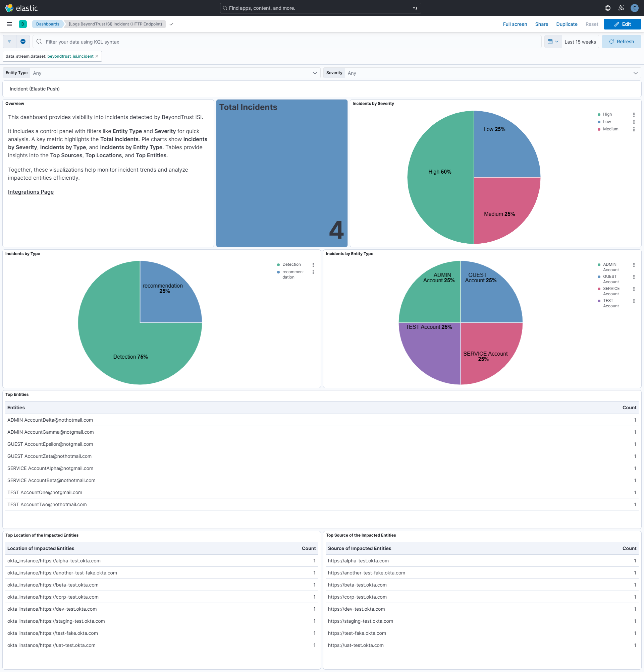644x672 pixels.
Task: Expand the Severity filter dropdown
Action: click(493, 73)
